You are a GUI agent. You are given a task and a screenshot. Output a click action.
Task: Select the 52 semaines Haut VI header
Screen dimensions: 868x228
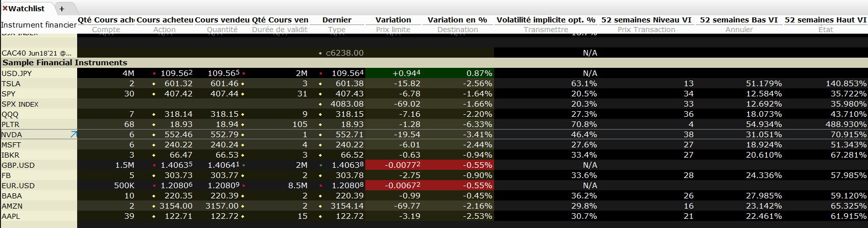pyautogui.click(x=826, y=20)
